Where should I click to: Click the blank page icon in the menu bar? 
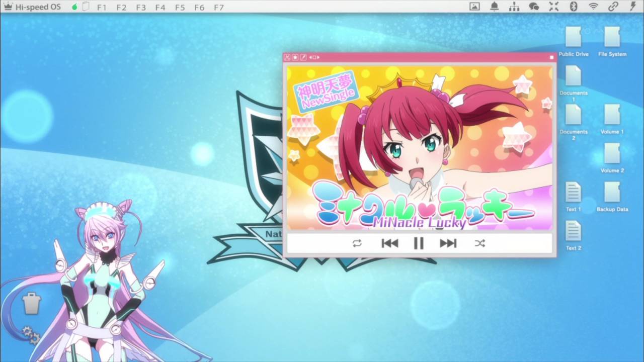[x=86, y=7]
